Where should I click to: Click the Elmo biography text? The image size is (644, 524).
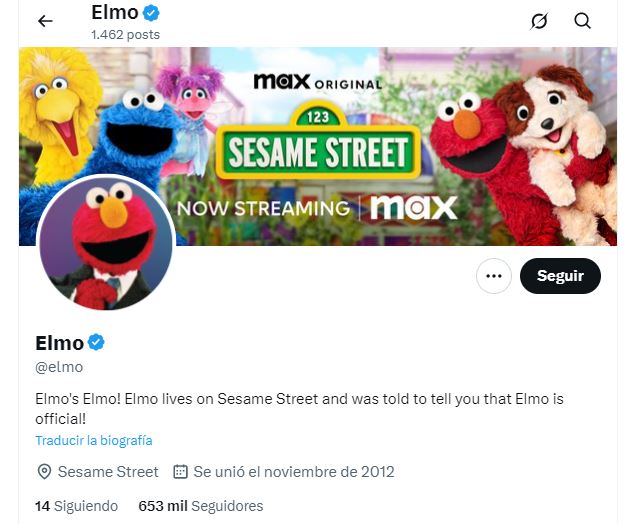[x=300, y=409]
